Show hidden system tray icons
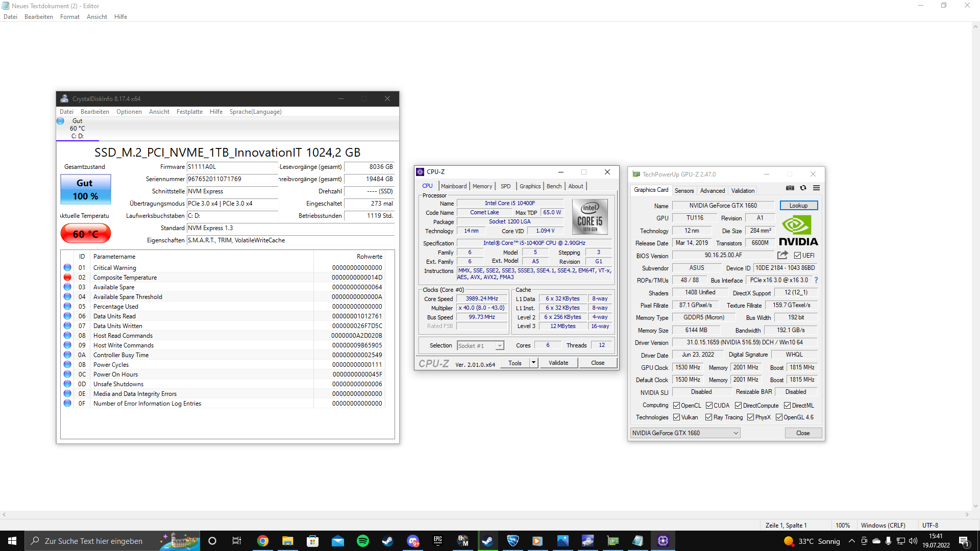 (x=851, y=541)
